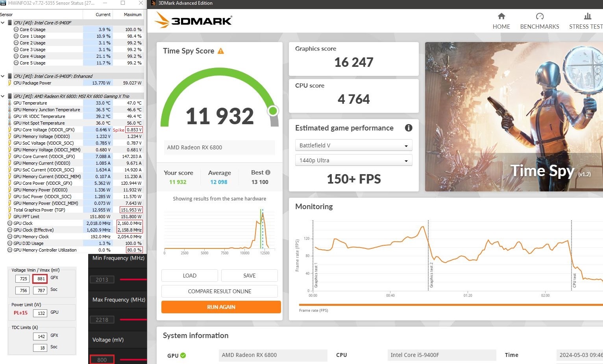Image resolution: width=603 pixels, height=364 pixels.
Task: Click the Power Limit 132 GPU field
Action: coord(40,313)
